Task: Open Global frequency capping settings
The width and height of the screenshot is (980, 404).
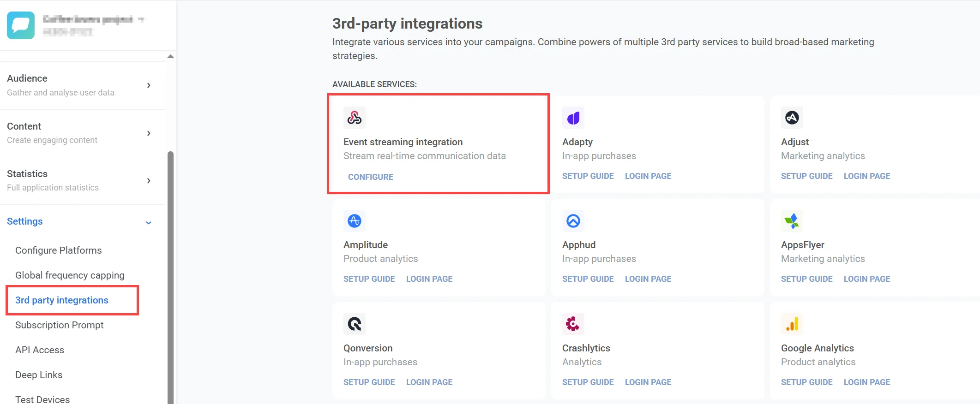Action: (70, 275)
